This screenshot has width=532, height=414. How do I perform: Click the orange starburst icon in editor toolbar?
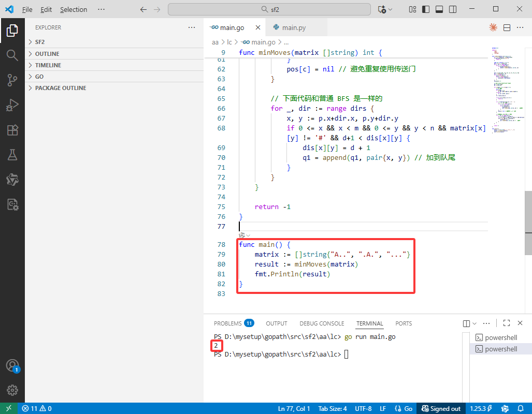493,27
